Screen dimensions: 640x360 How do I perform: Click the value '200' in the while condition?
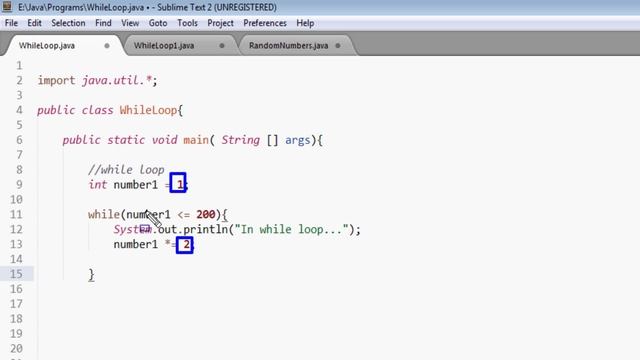[x=205, y=214]
